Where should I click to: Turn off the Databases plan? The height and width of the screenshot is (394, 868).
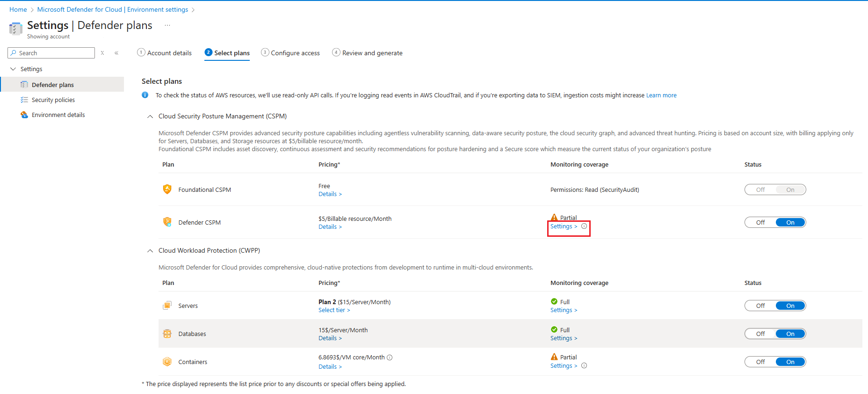[x=760, y=334]
